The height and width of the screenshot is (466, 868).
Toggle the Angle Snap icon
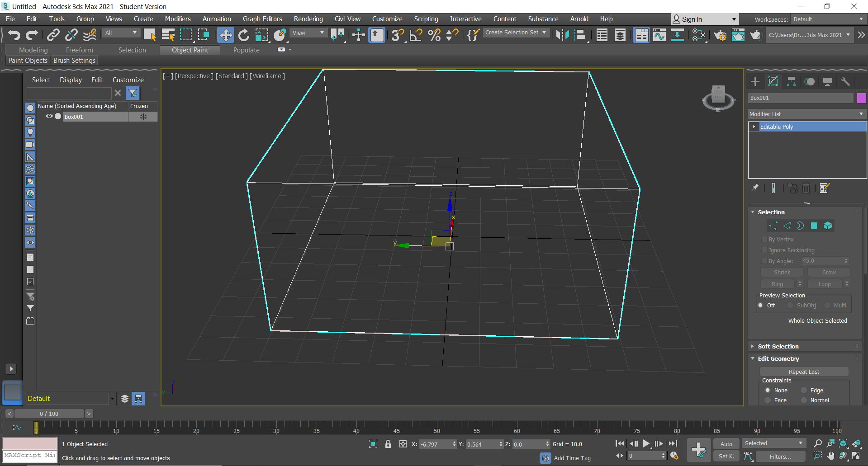[416, 35]
